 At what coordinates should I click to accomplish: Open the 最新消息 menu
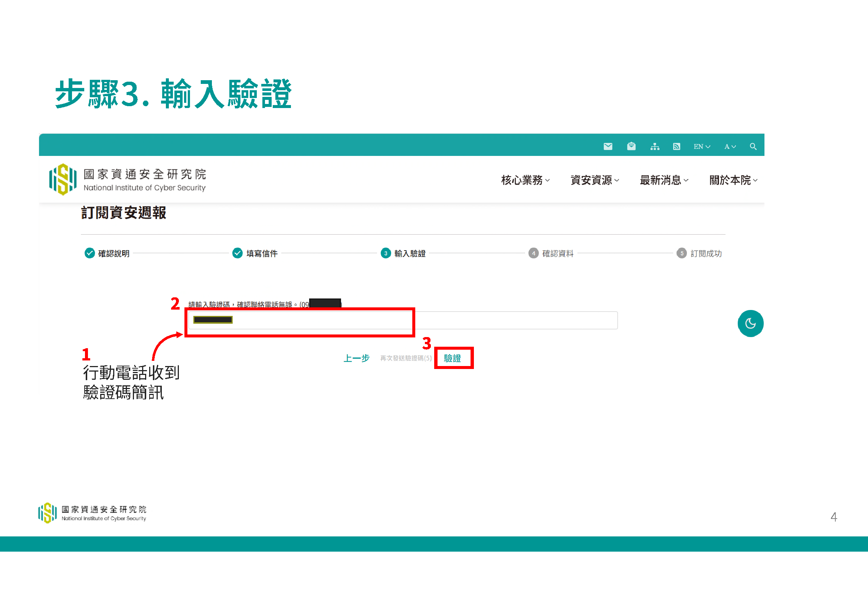pyautogui.click(x=664, y=180)
